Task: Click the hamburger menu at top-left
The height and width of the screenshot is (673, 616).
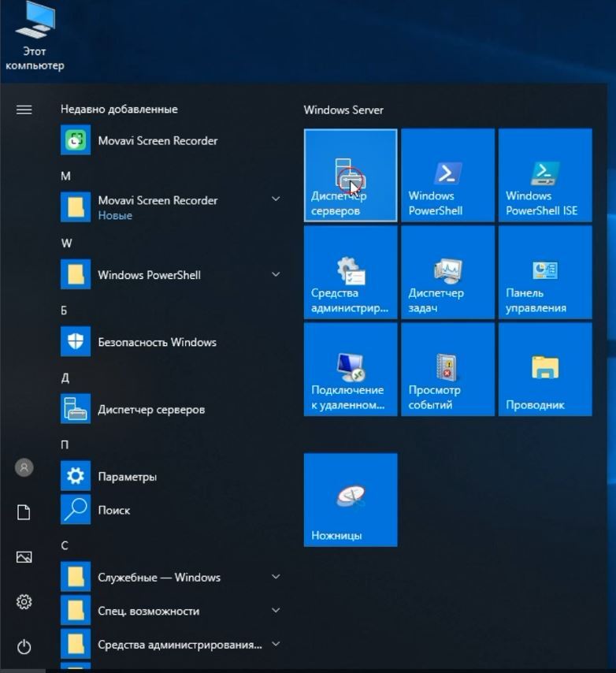Action: (x=24, y=110)
